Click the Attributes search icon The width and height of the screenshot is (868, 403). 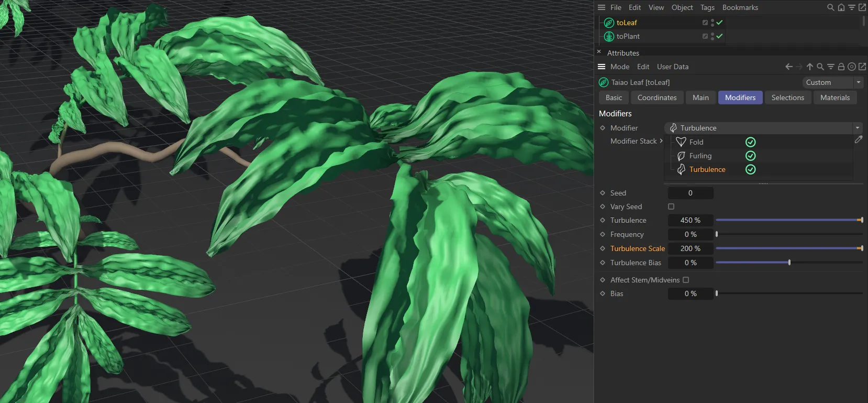click(820, 67)
